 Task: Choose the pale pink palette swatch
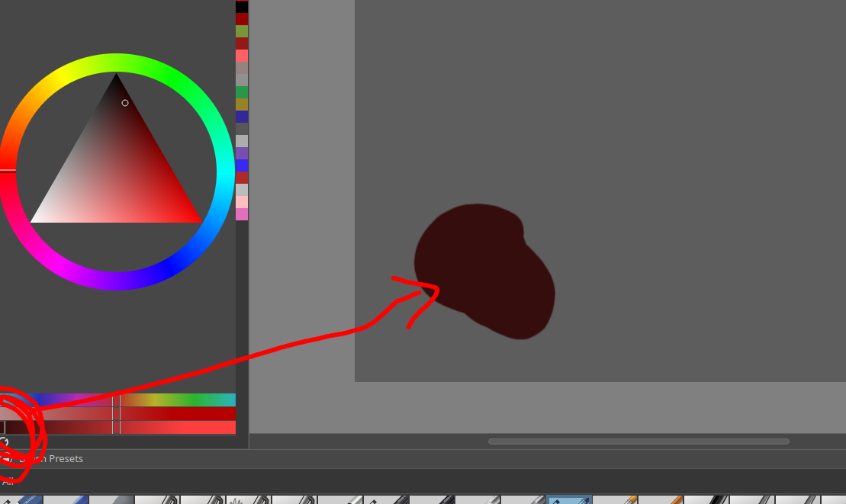(242, 202)
